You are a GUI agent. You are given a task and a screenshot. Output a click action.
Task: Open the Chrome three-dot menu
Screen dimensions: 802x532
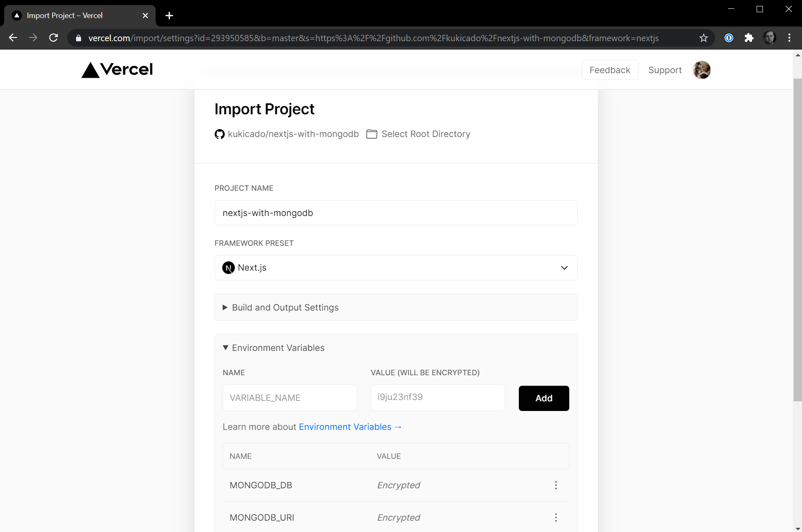(x=789, y=38)
